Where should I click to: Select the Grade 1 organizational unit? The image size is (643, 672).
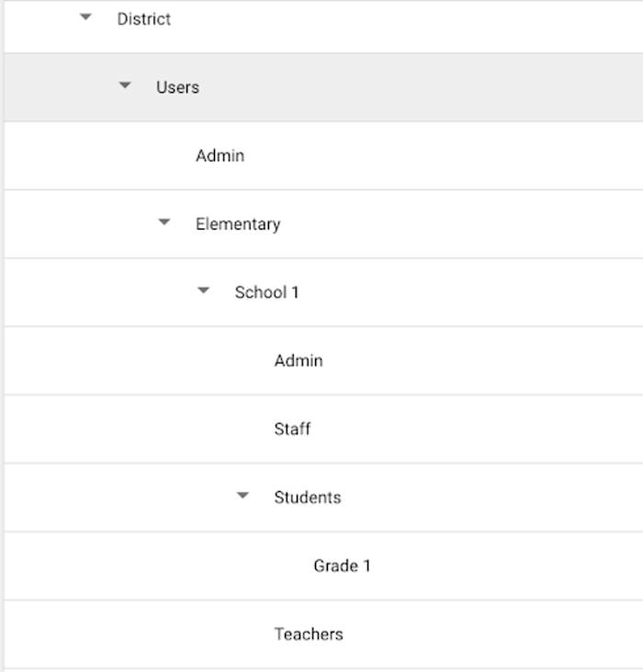coord(342,566)
